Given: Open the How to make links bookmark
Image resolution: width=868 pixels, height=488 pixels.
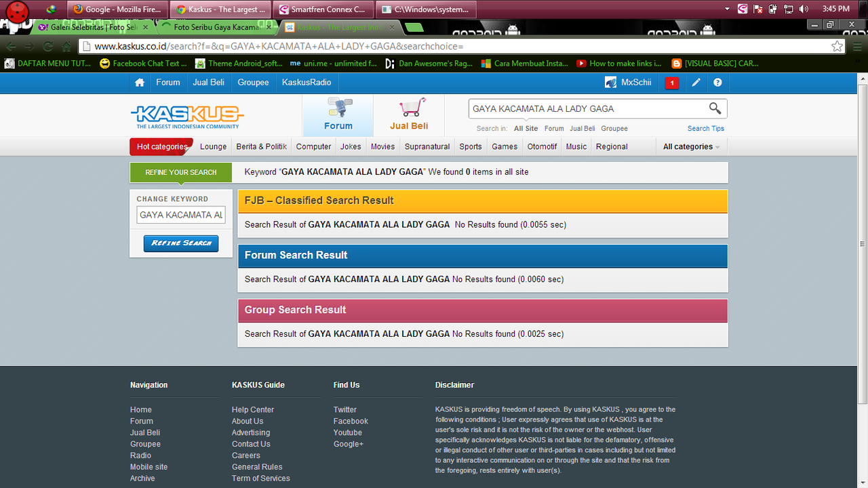Looking at the screenshot, I should pyautogui.click(x=619, y=63).
